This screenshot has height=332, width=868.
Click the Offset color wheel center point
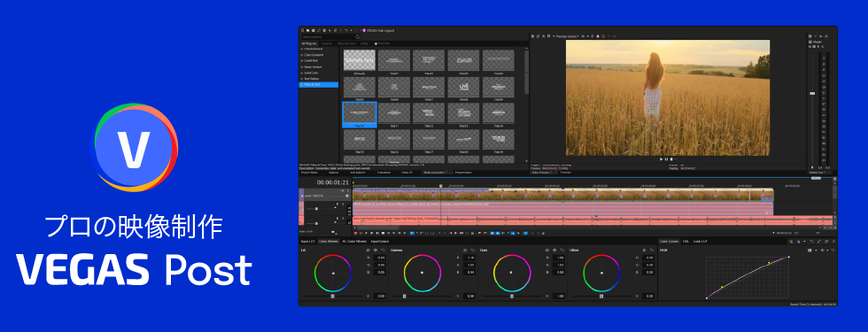(x=601, y=273)
